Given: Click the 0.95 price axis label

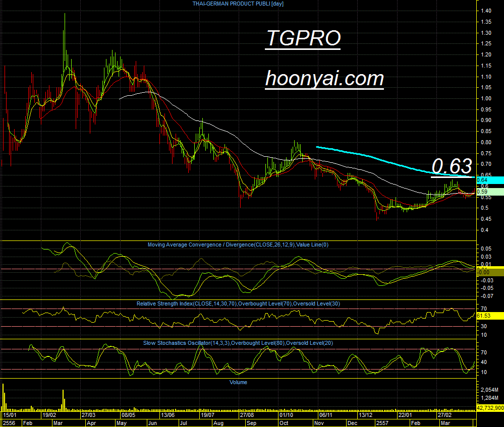Looking at the screenshot, I should 486,109.
